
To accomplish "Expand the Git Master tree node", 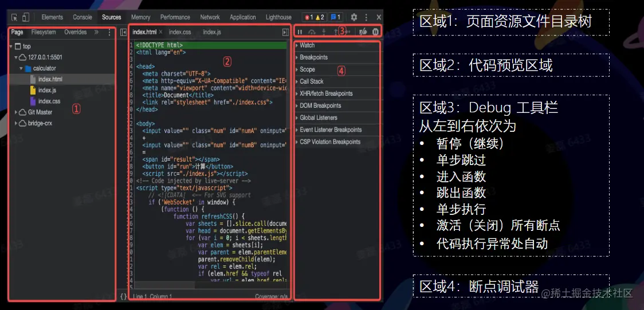I will [16, 112].
